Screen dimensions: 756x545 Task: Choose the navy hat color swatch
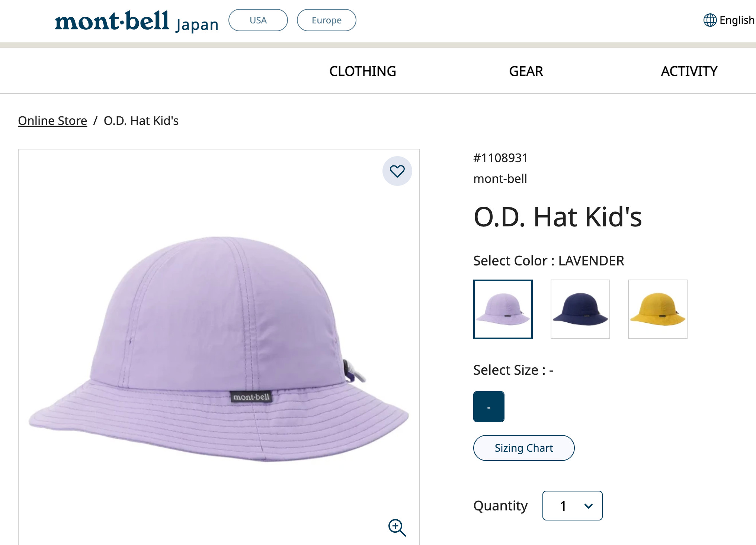coord(580,309)
